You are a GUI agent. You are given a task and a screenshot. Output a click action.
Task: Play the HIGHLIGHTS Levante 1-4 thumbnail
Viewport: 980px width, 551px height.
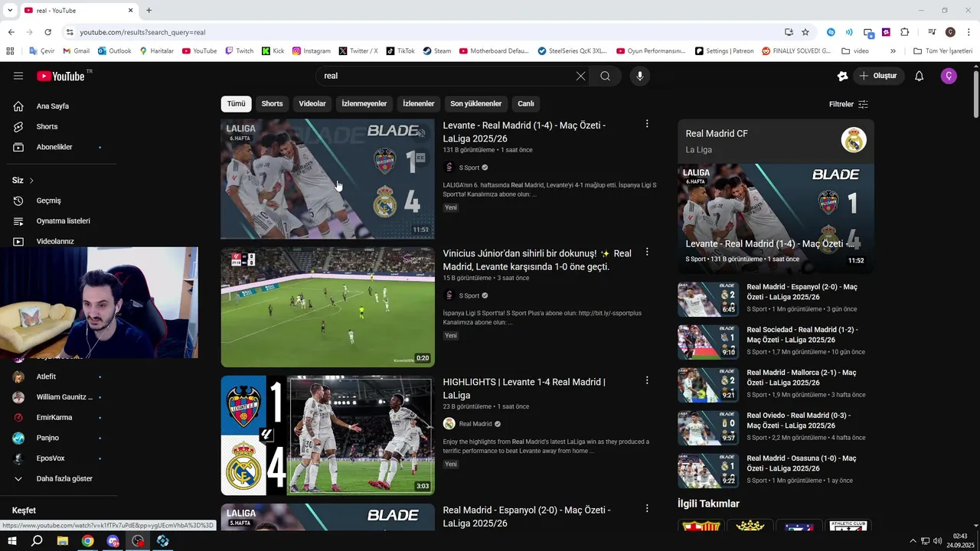(x=328, y=435)
